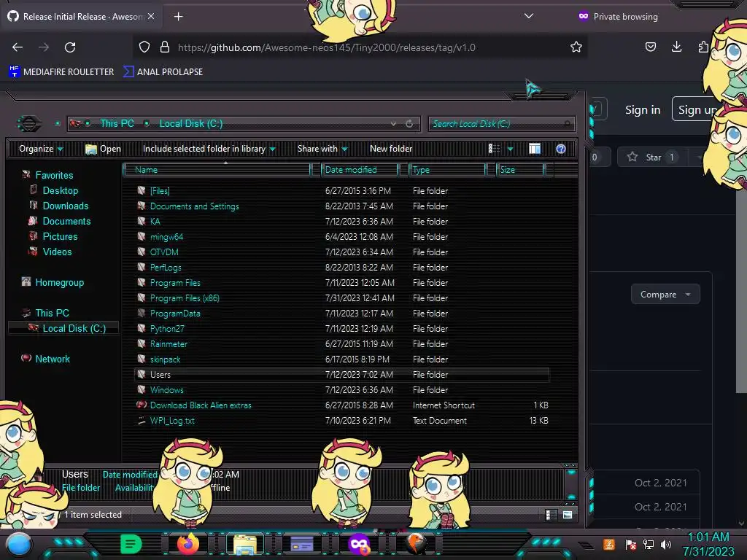747x560 pixels.
Task: Close the Release Initial Release tab
Action: [150, 16]
